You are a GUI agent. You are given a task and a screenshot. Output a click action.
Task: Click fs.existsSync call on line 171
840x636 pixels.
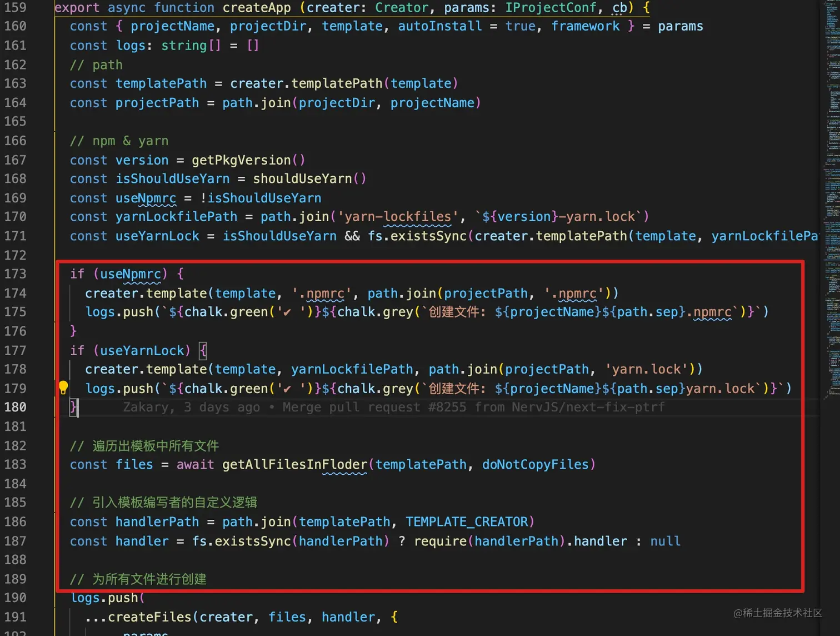point(417,236)
